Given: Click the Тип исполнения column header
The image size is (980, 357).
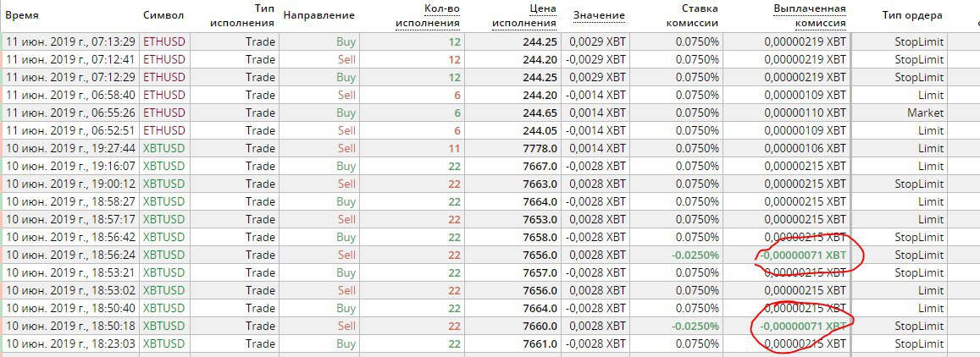Looking at the screenshot, I should 242,15.
